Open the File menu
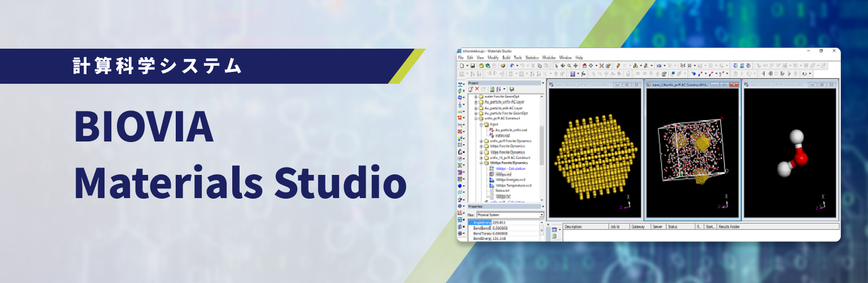 point(461,57)
